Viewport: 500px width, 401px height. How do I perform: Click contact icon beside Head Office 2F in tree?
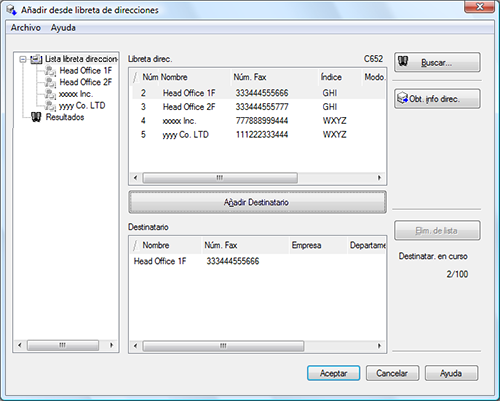[50, 82]
